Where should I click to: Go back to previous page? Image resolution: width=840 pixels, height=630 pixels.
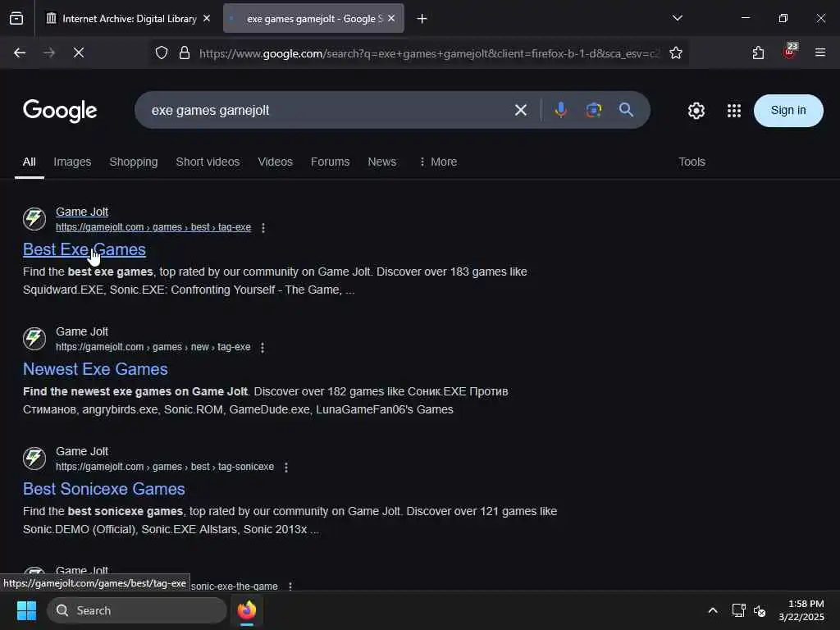pyautogui.click(x=20, y=52)
